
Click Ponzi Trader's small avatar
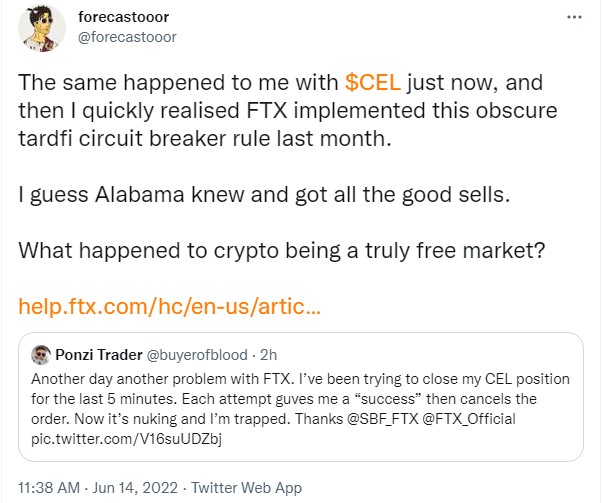tap(41, 355)
